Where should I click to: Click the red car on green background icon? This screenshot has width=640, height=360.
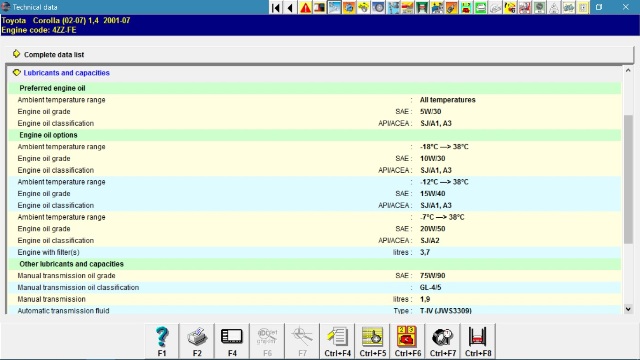pyautogui.click(x=466, y=7)
